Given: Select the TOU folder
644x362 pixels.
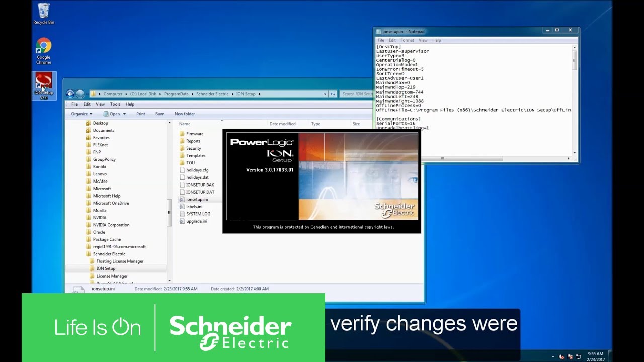Looking at the screenshot, I should pyautogui.click(x=187, y=163).
